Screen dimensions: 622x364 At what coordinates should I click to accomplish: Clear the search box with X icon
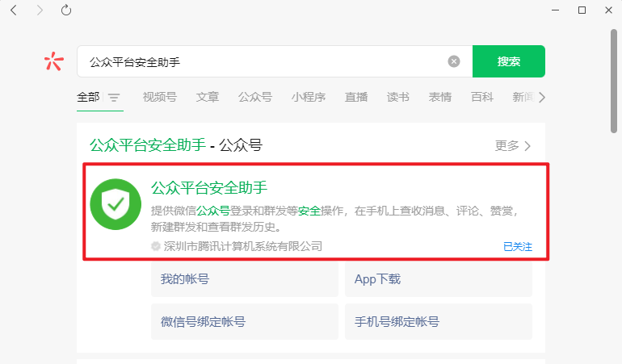click(x=454, y=61)
